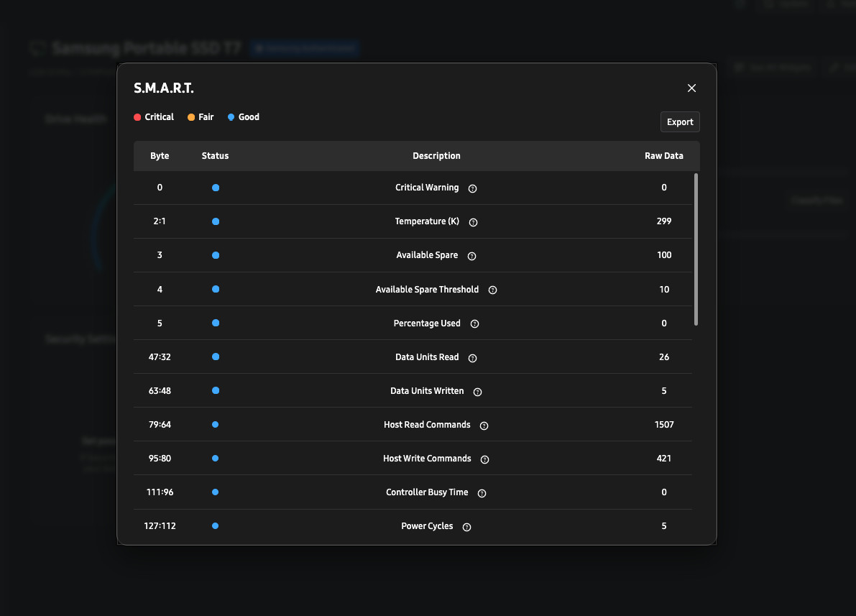Show help for Data Units Read
The width and height of the screenshot is (856, 616).
(x=473, y=358)
